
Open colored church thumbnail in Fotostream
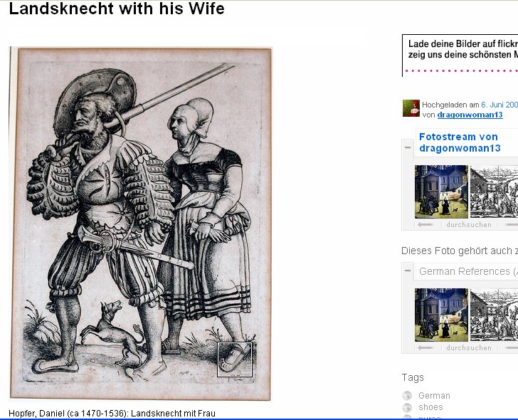441,191
